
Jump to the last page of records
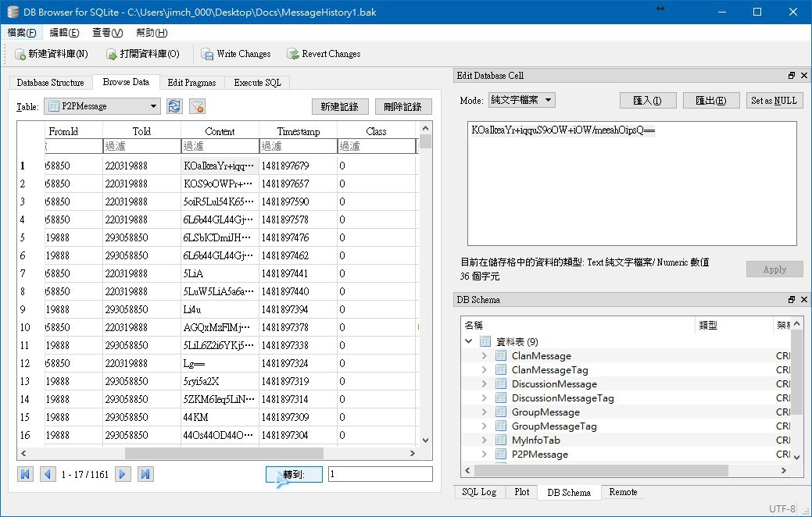[x=145, y=474]
